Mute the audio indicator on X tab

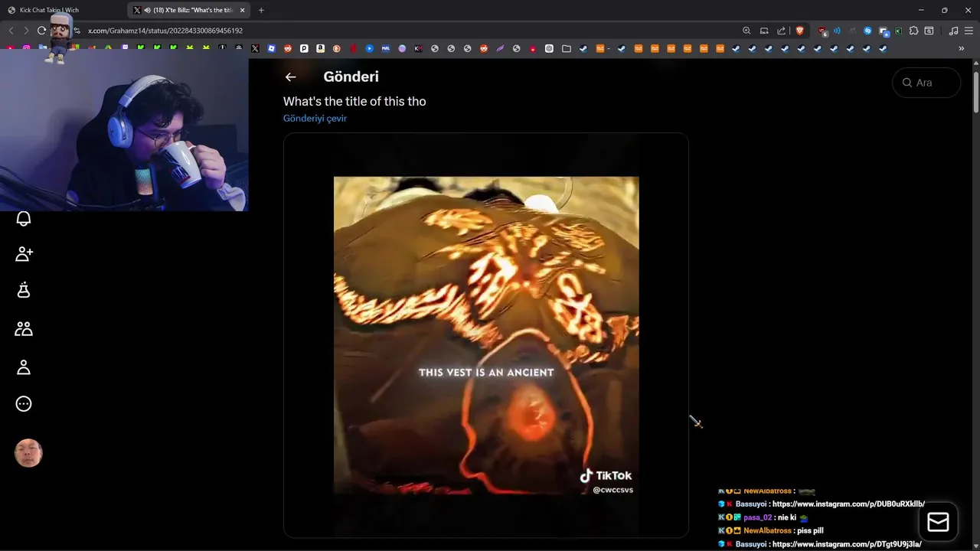(x=147, y=10)
